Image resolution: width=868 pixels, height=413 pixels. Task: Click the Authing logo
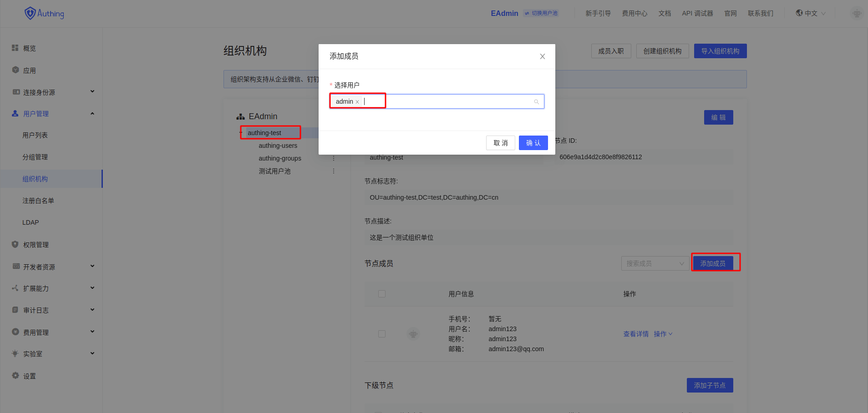point(44,13)
